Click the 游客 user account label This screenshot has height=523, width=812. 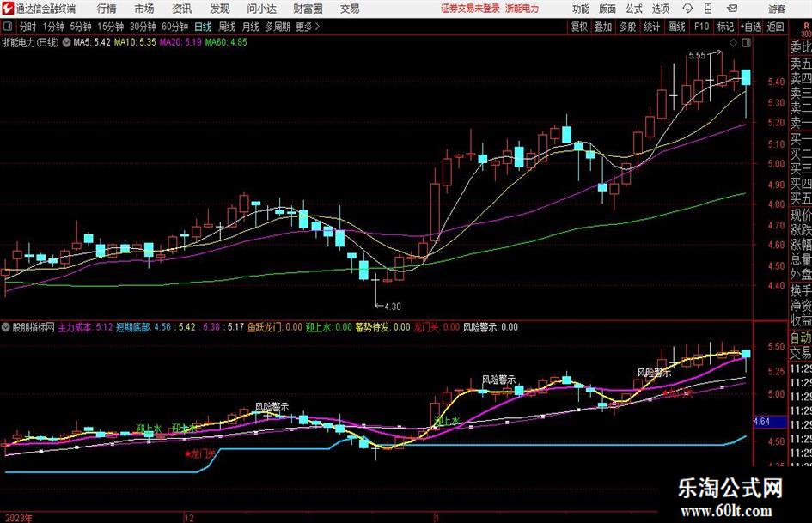point(777,9)
